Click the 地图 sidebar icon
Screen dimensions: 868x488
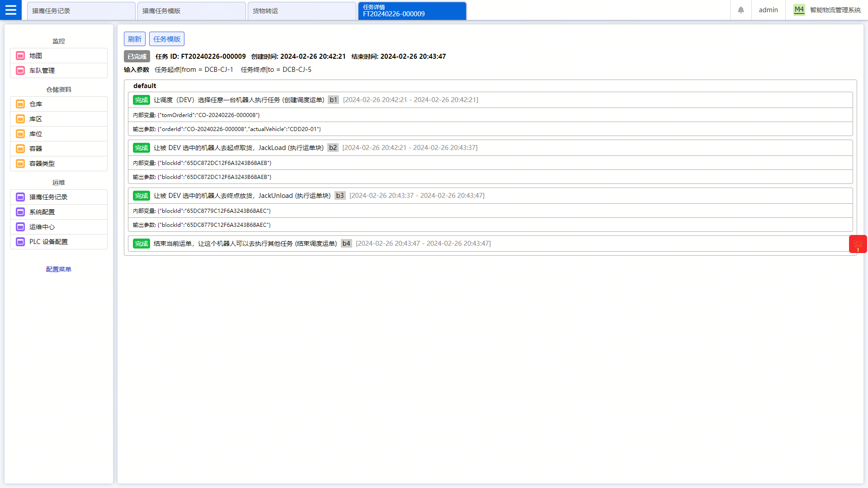(x=20, y=56)
